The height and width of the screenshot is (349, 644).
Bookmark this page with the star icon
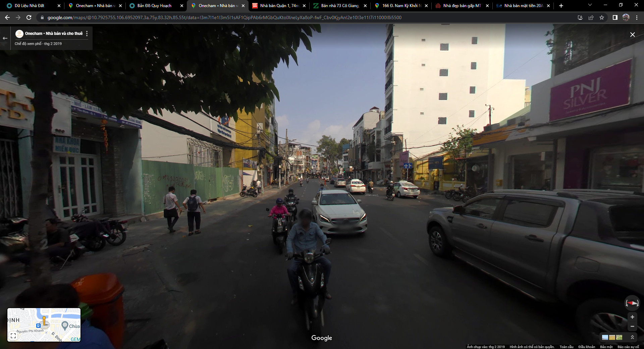point(602,17)
